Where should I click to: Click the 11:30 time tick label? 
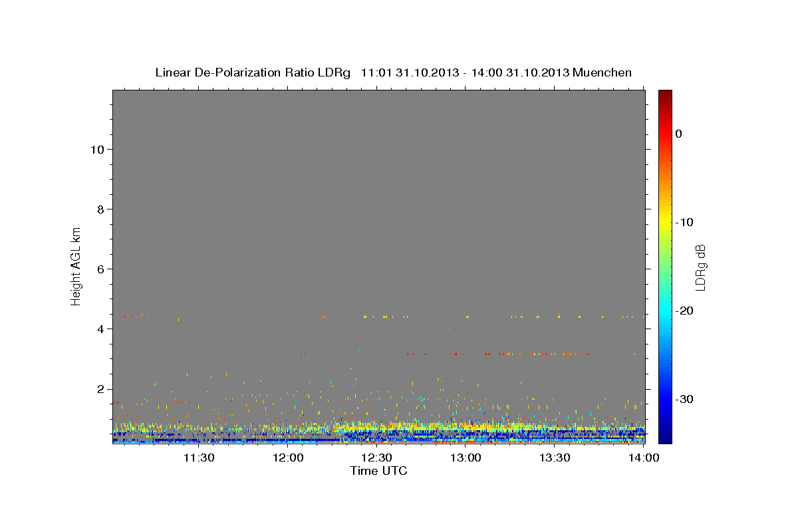(x=198, y=458)
